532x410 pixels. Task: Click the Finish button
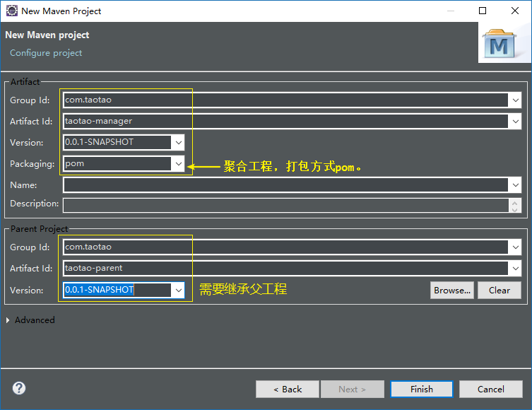[x=421, y=389]
